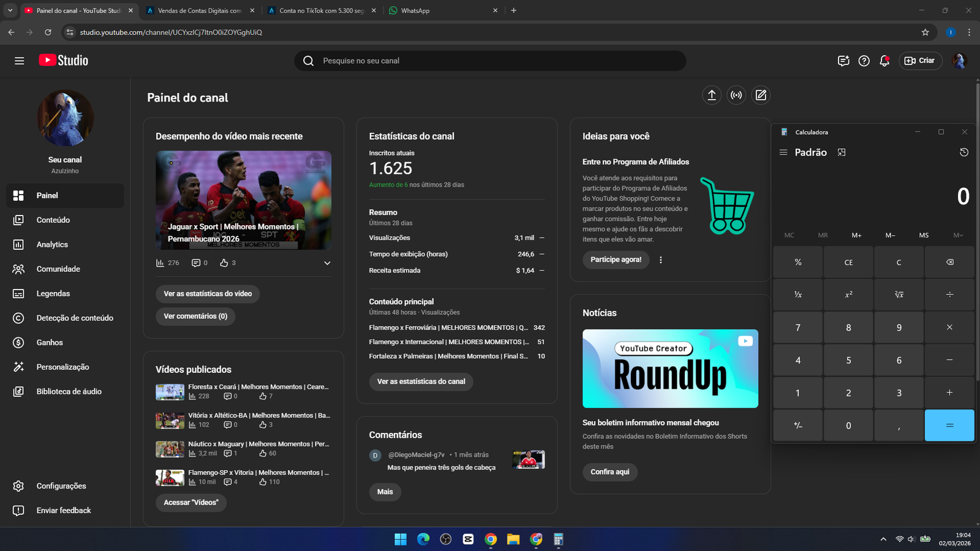Select Ganhos in the sidebar menu
The height and width of the screenshot is (551, 980).
(x=50, y=342)
